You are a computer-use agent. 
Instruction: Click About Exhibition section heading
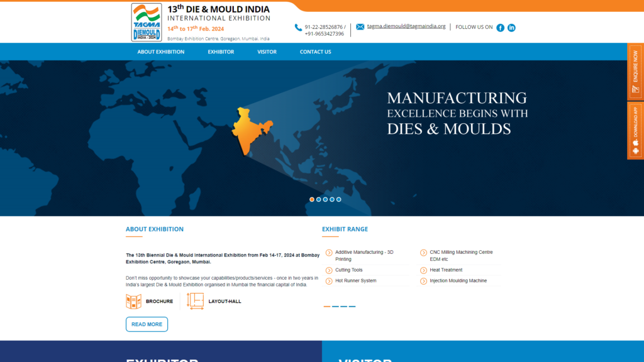click(x=155, y=229)
